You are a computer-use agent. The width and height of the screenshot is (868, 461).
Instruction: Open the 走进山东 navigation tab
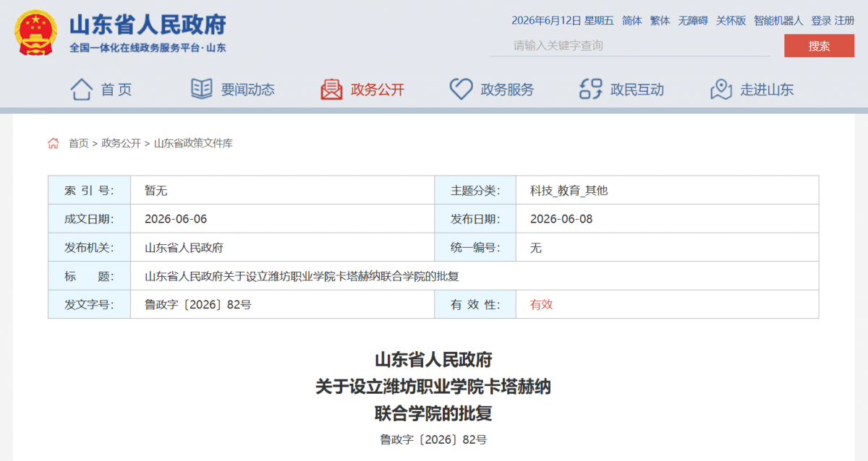click(x=767, y=90)
